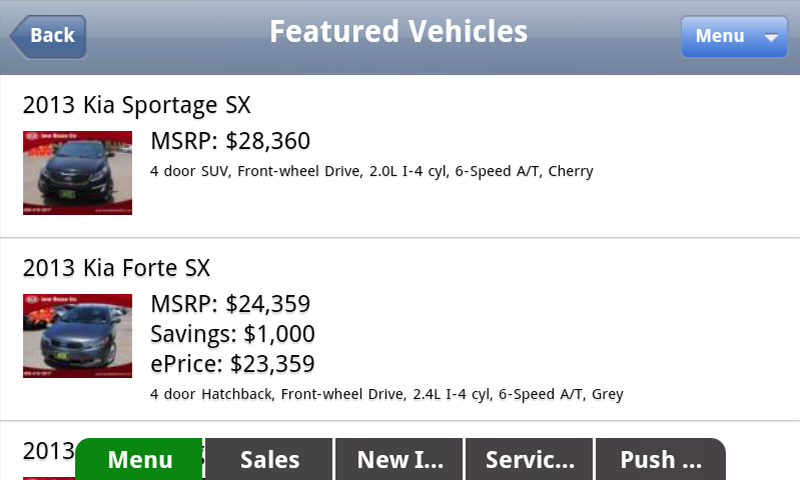Viewport: 800px width, 480px height.
Task: Select the 2013 Kia Forte SX title
Action: pyautogui.click(x=117, y=268)
